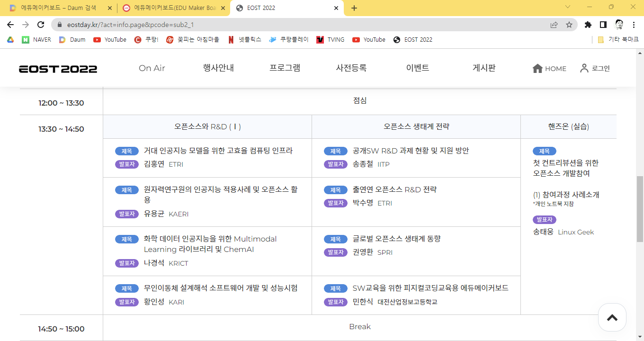Open the 프로그램 menu

[285, 68]
